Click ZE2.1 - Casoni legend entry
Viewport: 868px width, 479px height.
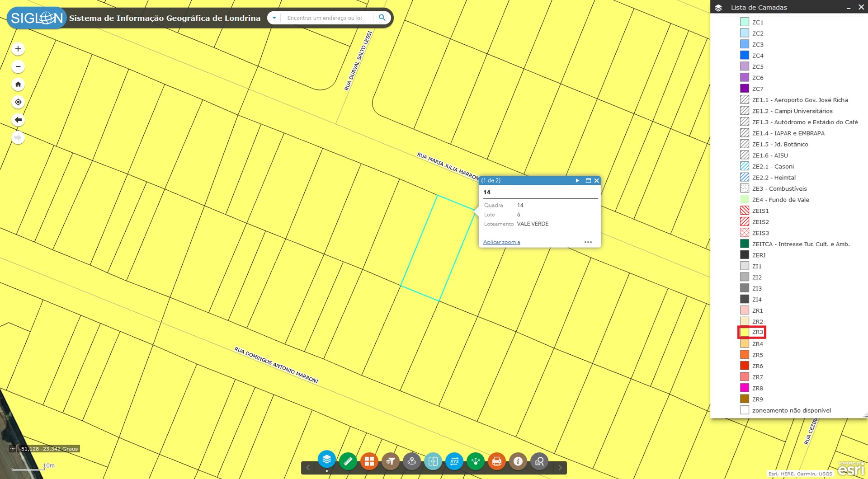click(773, 166)
